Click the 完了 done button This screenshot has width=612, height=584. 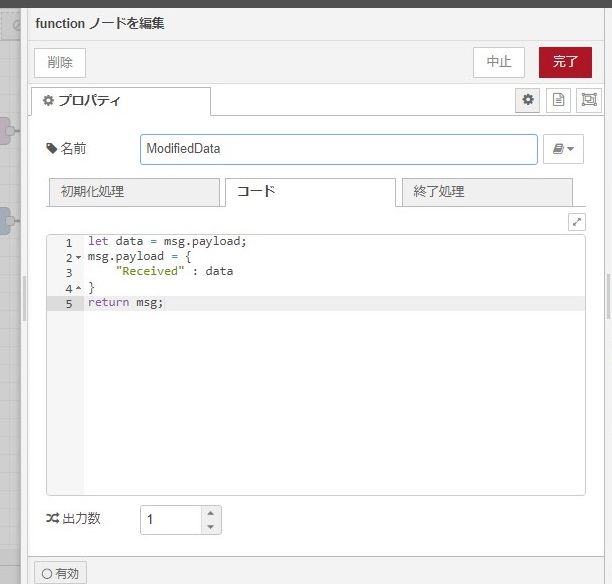tap(565, 62)
